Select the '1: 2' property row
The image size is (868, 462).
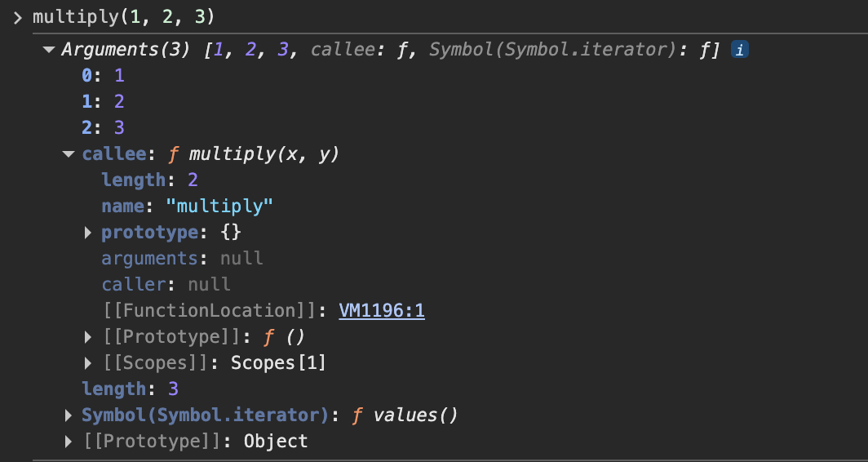(x=103, y=102)
